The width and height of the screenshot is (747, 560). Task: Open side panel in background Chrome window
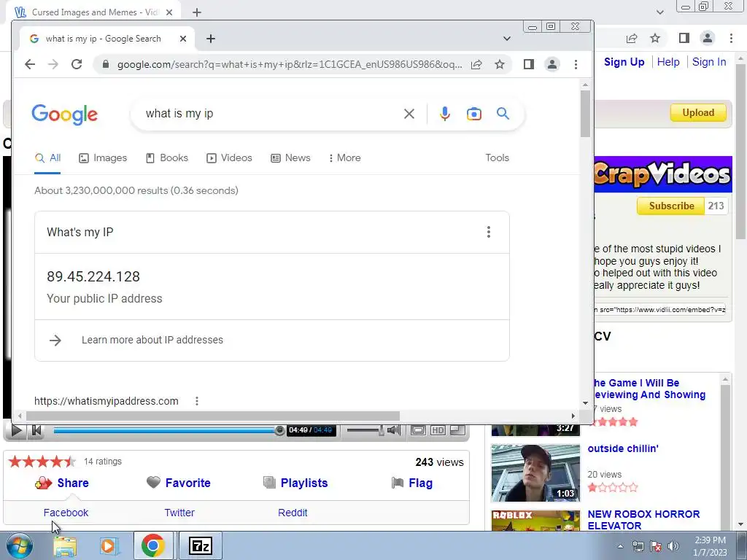(684, 38)
